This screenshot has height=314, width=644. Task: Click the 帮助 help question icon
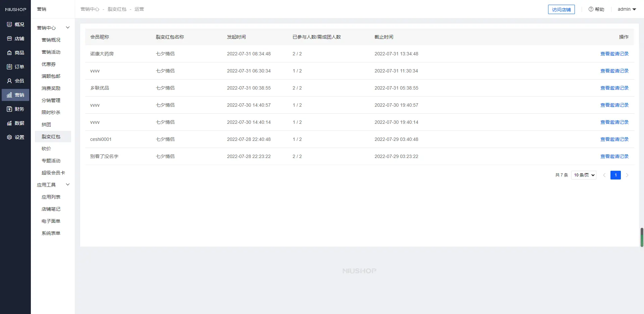pyautogui.click(x=591, y=9)
